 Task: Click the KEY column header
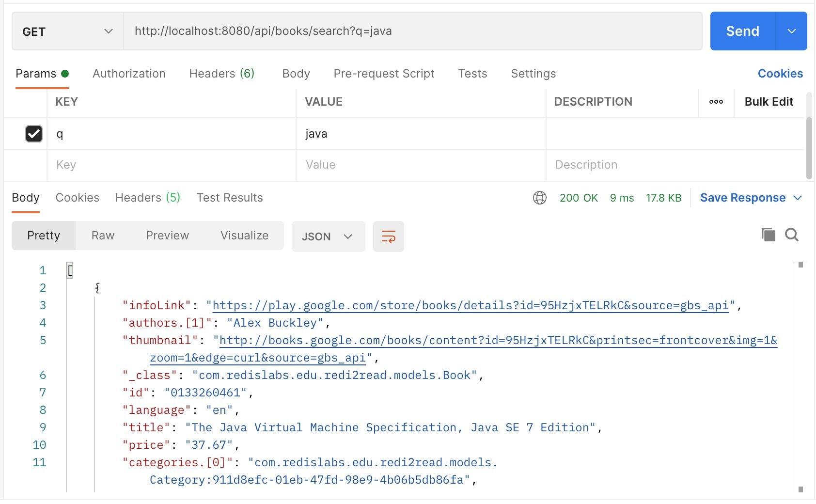[x=66, y=102]
